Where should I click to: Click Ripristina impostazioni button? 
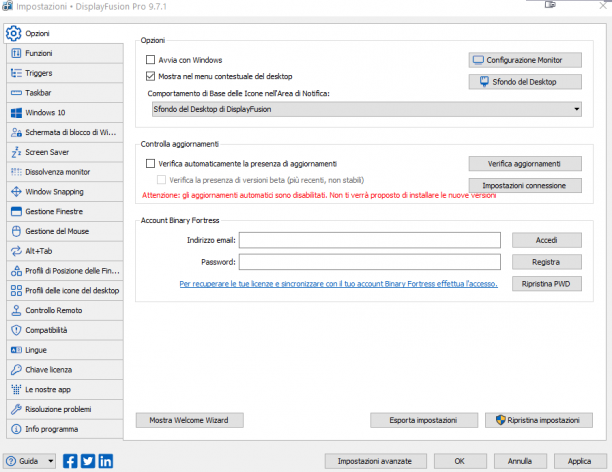coord(539,420)
